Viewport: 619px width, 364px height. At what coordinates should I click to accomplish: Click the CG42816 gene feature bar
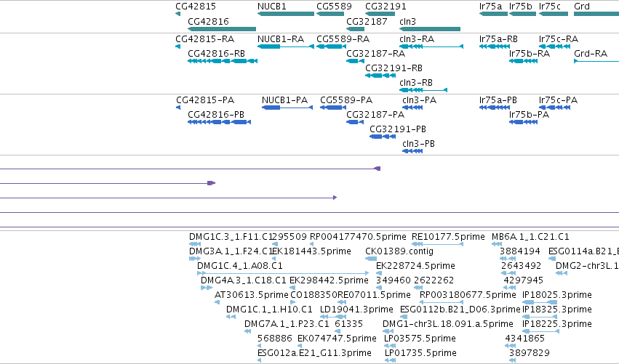[222, 29]
